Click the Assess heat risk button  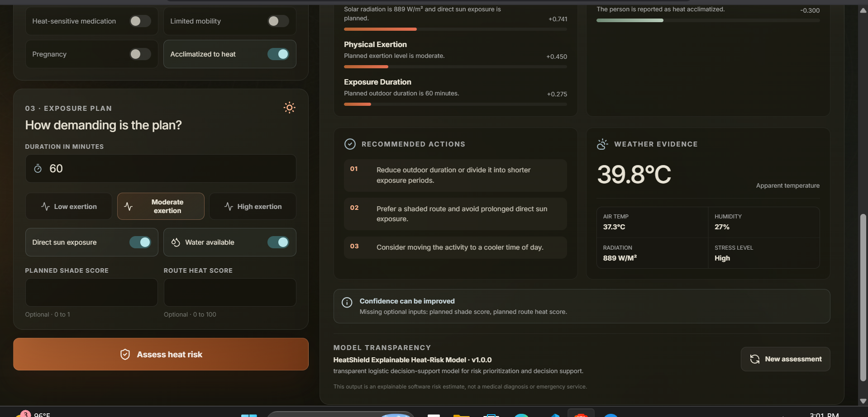coord(161,354)
